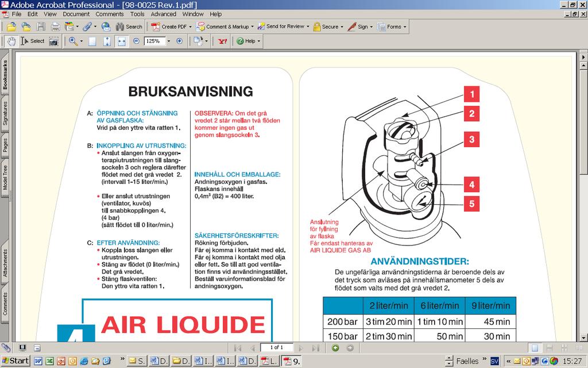Click the round minus zoom out button
This screenshot has height=368, width=588.
(x=137, y=41)
